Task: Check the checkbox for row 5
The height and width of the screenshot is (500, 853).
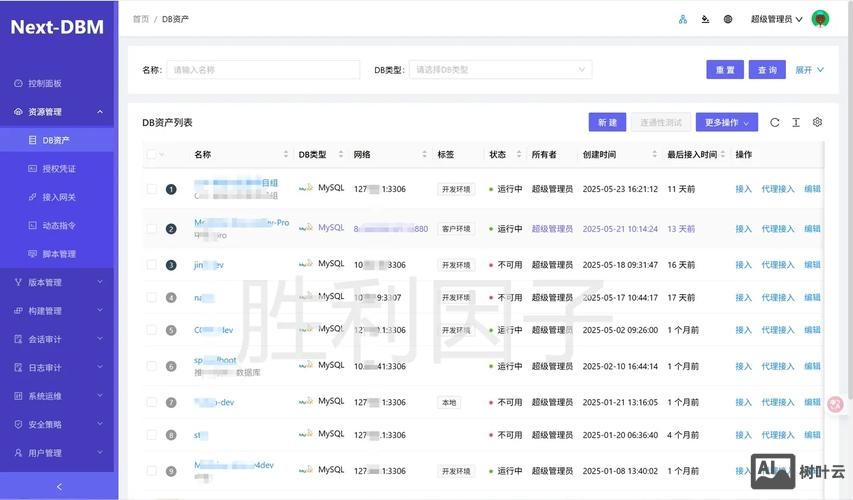Action: click(151, 330)
